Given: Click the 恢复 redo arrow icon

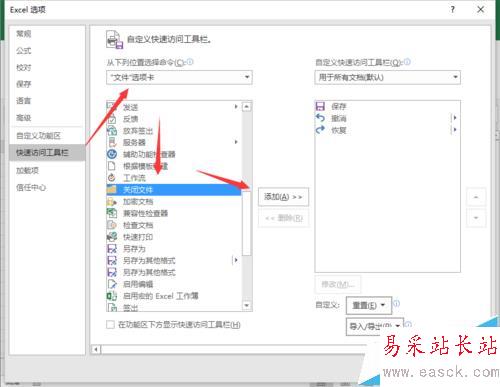Looking at the screenshot, I should pyautogui.click(x=320, y=130).
